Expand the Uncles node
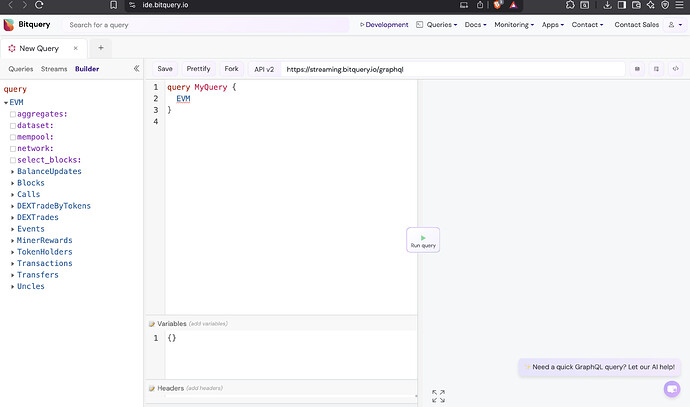This screenshot has width=690, height=407. 12,286
